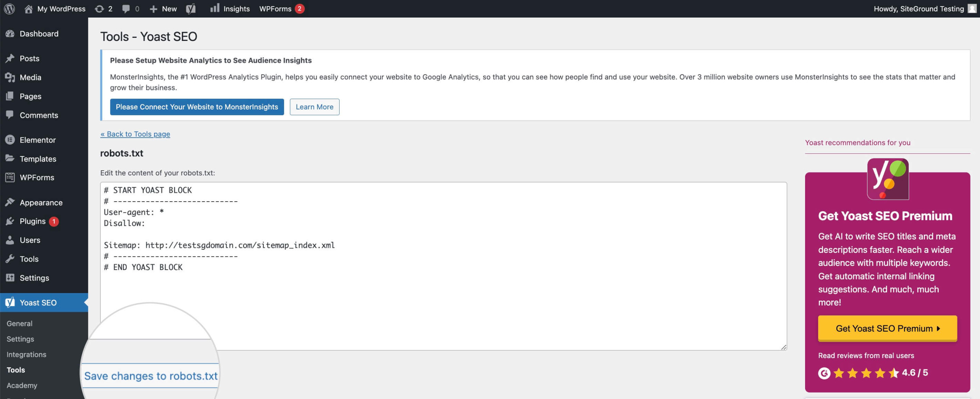Image resolution: width=980 pixels, height=399 pixels.
Task: Click the WPForms icon in sidebar
Action: (x=10, y=177)
